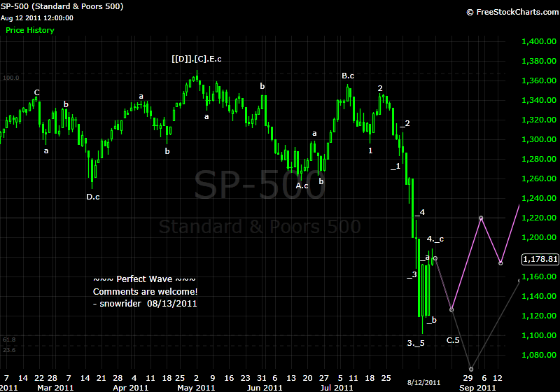Click the date axis tick 22
This screenshot has width=560, height=392.
click(x=39, y=378)
